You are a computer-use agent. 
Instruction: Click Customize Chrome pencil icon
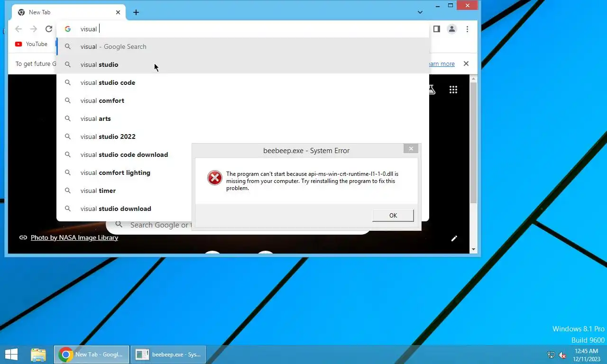454,238
